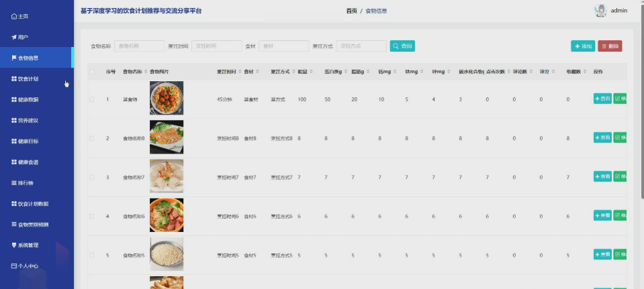Sort table by 铁mg column arrows
Viewport: 644px width, 289px height.
[422, 72]
